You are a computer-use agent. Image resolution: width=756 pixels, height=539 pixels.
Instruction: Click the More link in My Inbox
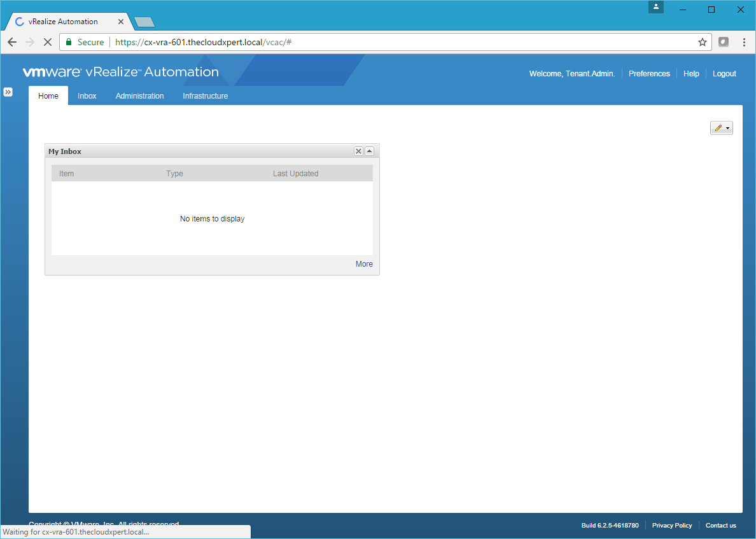click(x=364, y=264)
